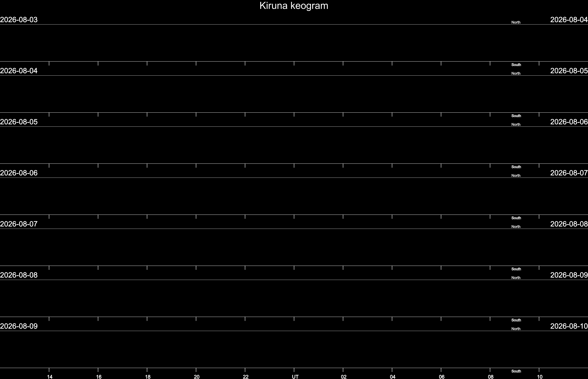
Task: Select "North" label of panel starting 2026-08-07
Action: [x=516, y=227]
